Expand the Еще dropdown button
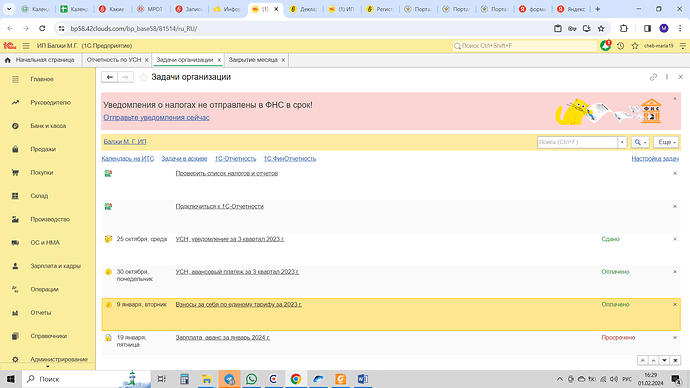The image size is (690, 388). 666,142
